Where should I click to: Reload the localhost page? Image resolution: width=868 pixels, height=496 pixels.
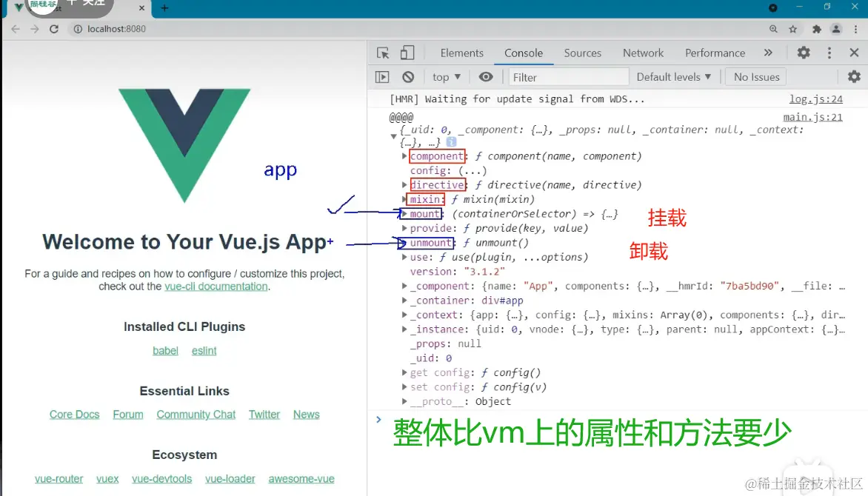[x=54, y=29]
